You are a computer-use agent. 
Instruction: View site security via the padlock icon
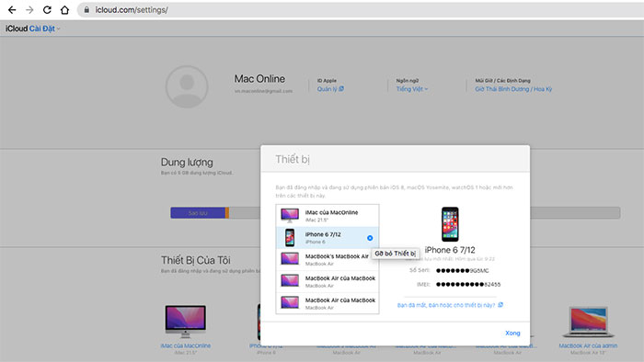pyautogui.click(x=86, y=10)
